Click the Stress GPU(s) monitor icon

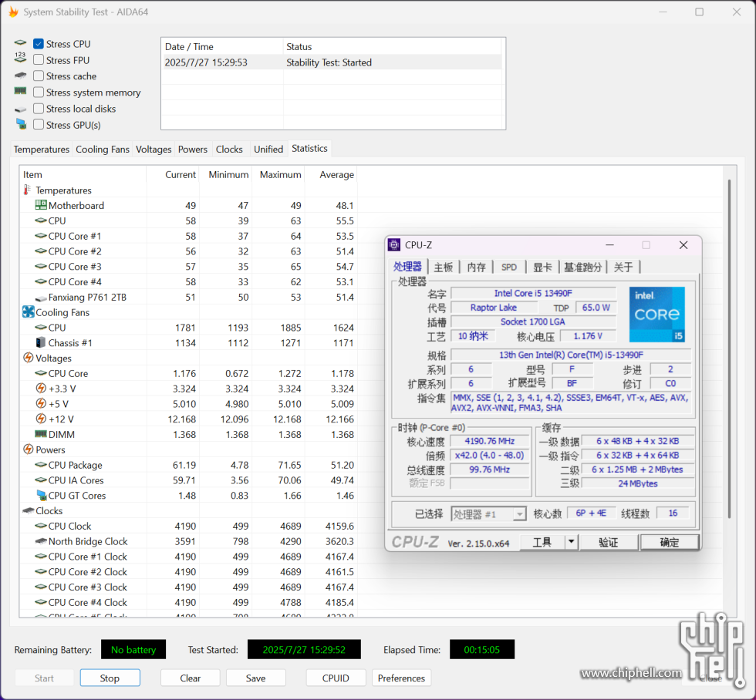22,124
